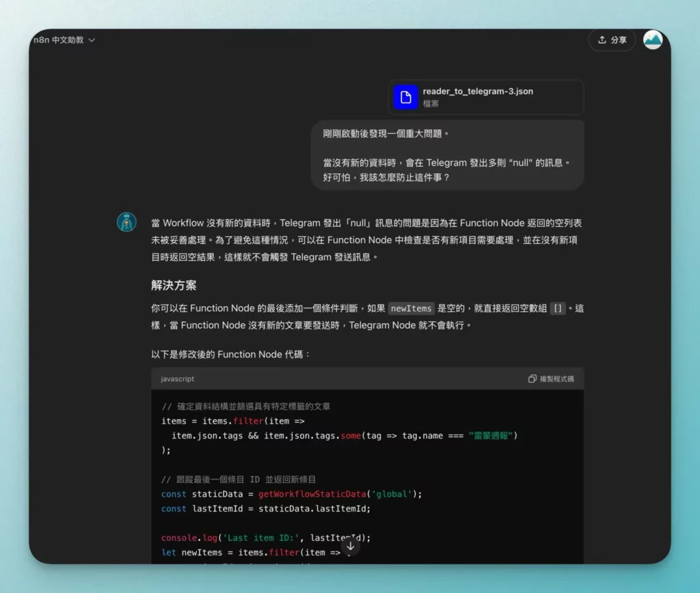Click the getWorkflowStaticData code line
Viewport: 700px width, 593px height.
coord(291,494)
